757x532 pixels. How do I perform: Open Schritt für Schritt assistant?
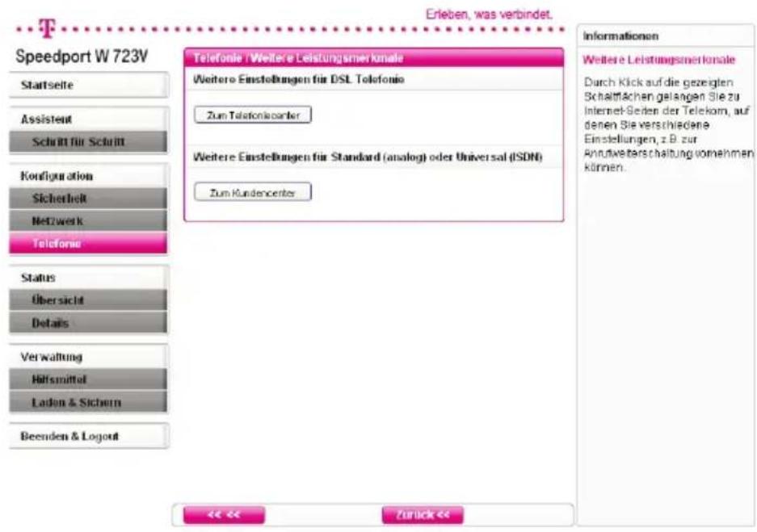click(x=89, y=142)
